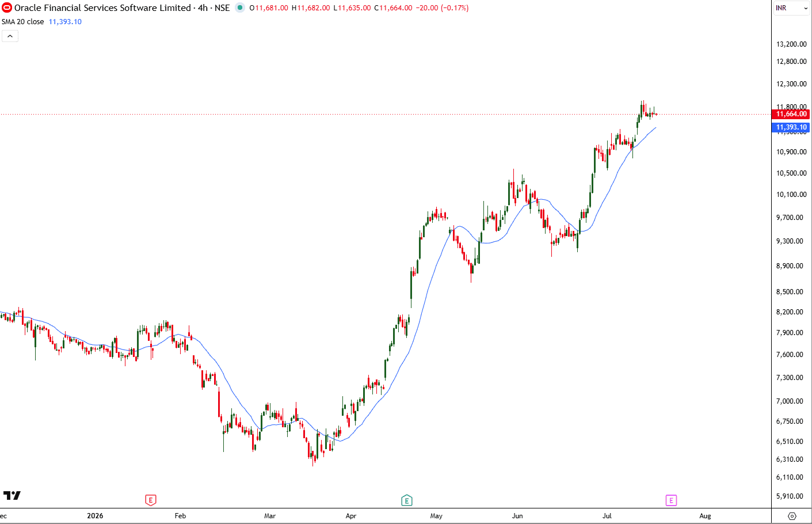Click the 6,510.00 price axis label

pyautogui.click(x=790, y=442)
